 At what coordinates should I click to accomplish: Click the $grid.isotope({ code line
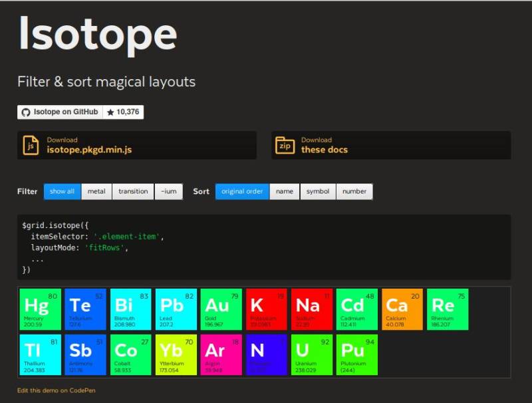coord(55,225)
